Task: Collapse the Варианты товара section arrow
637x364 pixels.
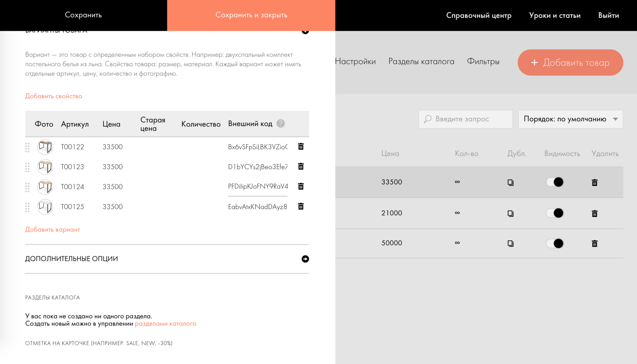Action: tap(305, 31)
